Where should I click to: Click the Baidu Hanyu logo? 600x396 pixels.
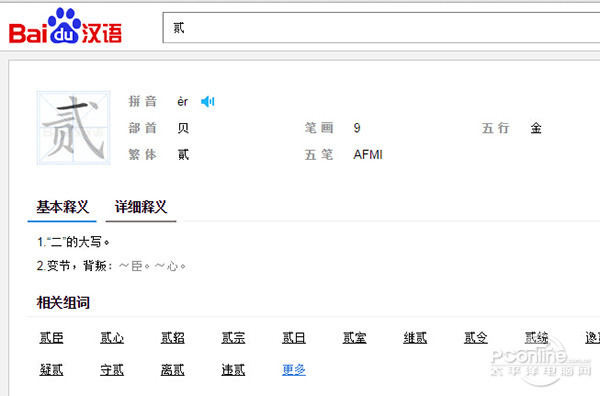click(x=65, y=26)
